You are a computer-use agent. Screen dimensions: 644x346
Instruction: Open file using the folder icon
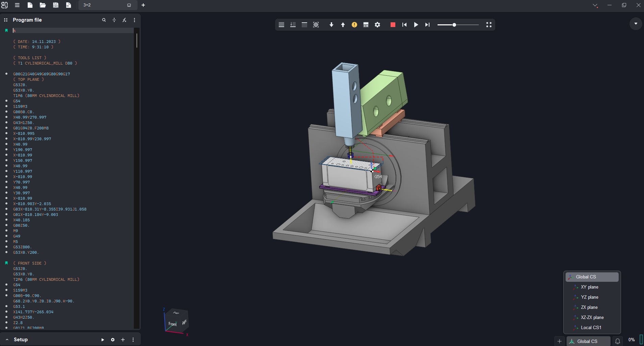(43, 5)
